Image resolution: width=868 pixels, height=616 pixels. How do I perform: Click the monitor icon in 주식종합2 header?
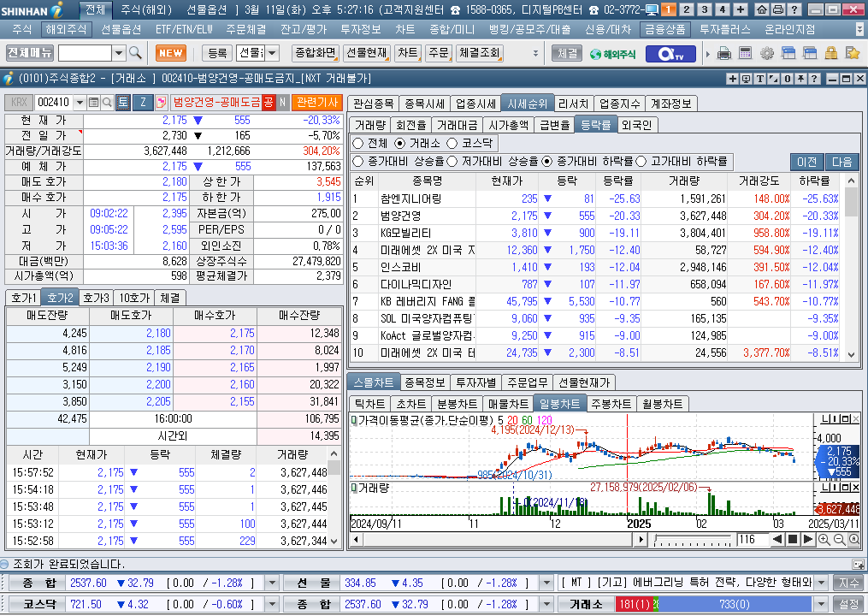(x=747, y=79)
